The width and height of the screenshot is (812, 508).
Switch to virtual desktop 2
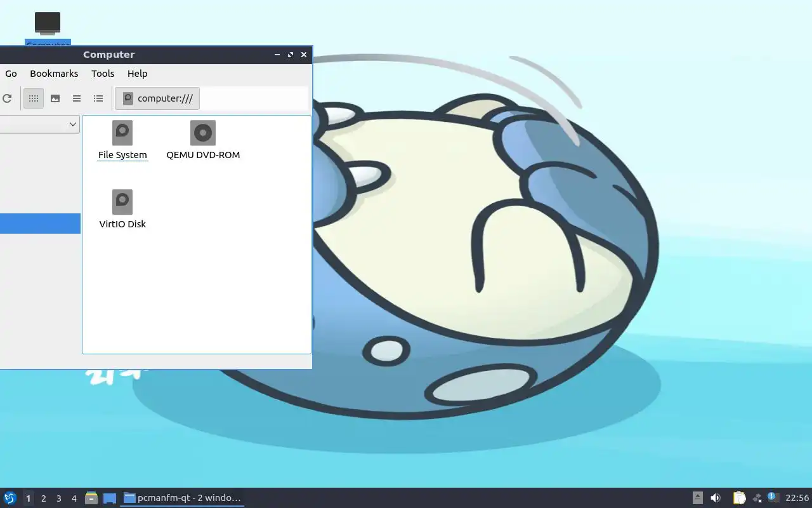(x=43, y=498)
